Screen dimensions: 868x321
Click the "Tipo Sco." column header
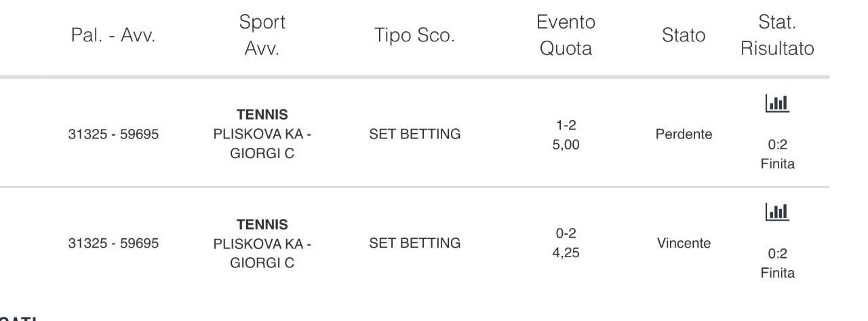tap(414, 36)
